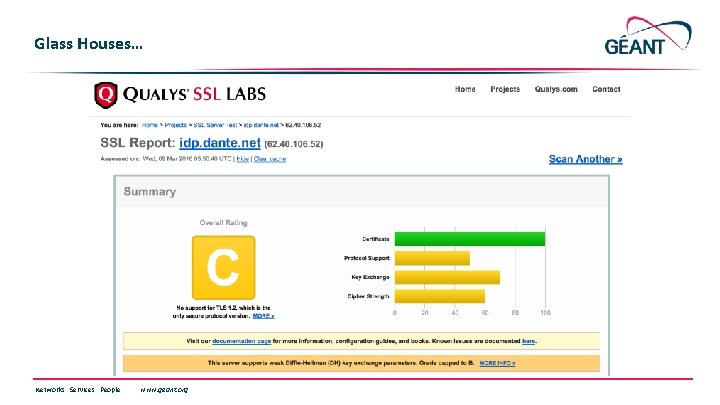This screenshot has width=720, height=405.
Task: Click the IP address (62.40.106.52) in title
Action: pyautogui.click(x=293, y=144)
